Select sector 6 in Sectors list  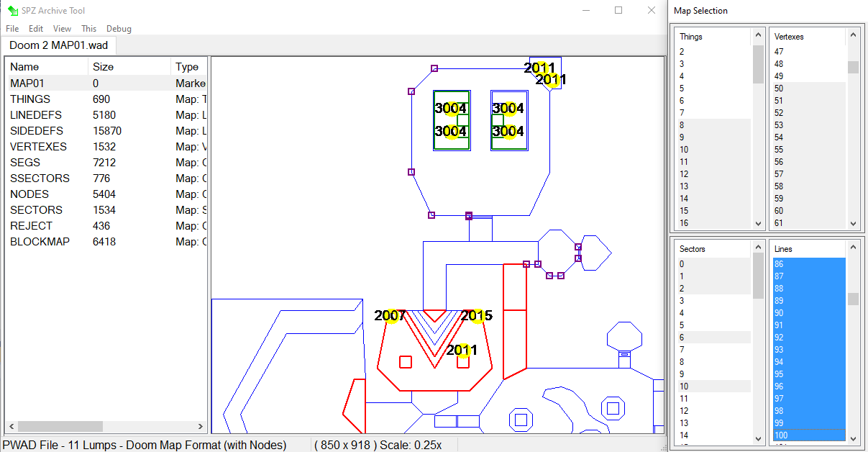point(713,338)
